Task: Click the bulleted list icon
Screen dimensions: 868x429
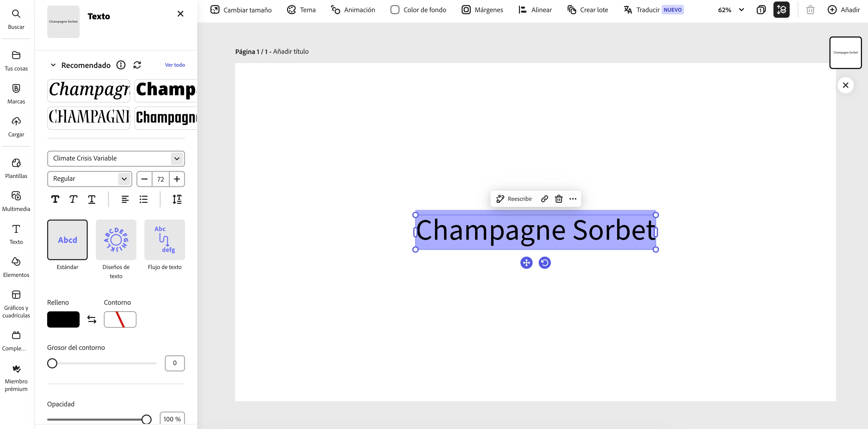Action: point(143,199)
